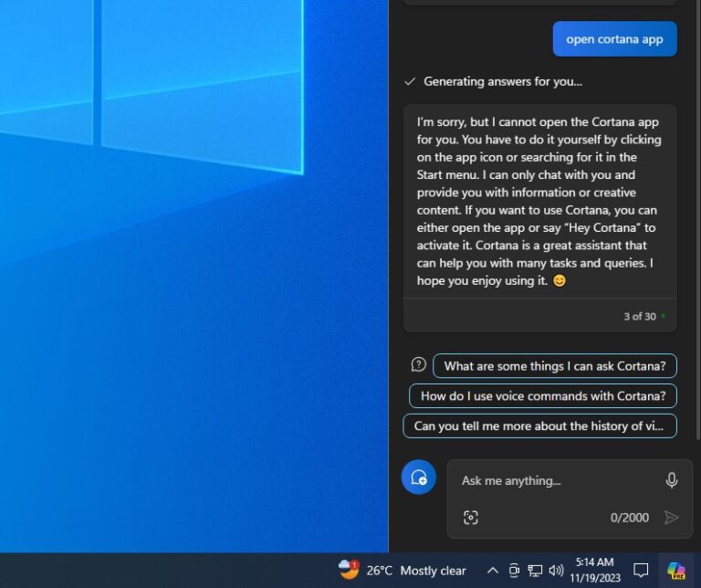
Task: Open the network status tray icon
Action: click(535, 570)
